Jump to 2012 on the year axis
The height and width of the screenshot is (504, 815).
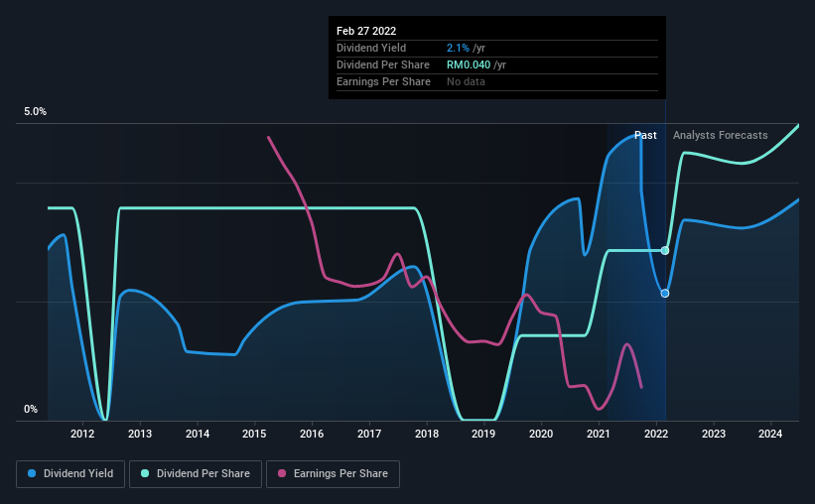pos(82,434)
